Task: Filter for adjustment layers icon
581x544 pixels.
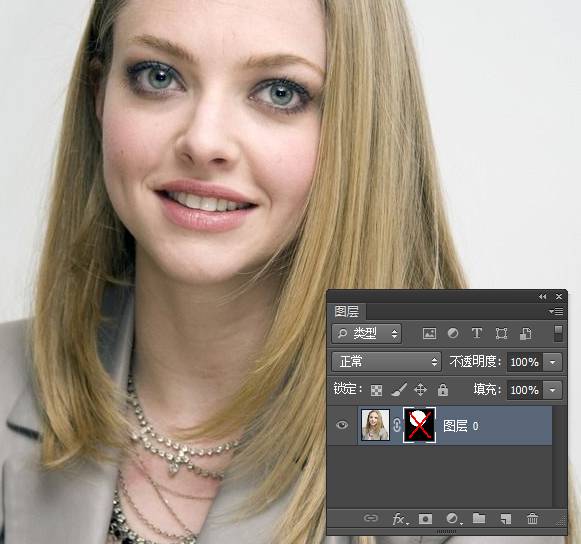Action: [453, 334]
